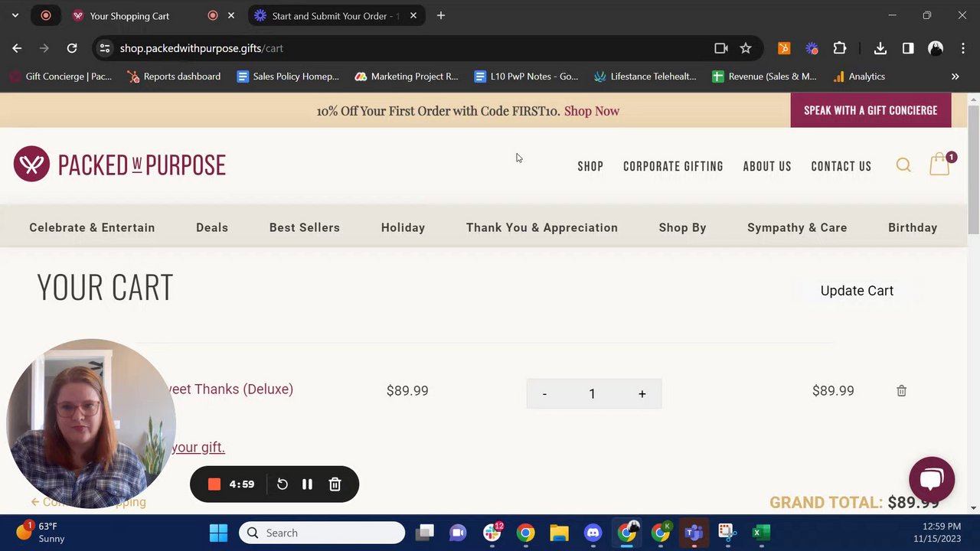
Task: Open Sweet Thanks (Deluxe) product link
Action: 230,389
